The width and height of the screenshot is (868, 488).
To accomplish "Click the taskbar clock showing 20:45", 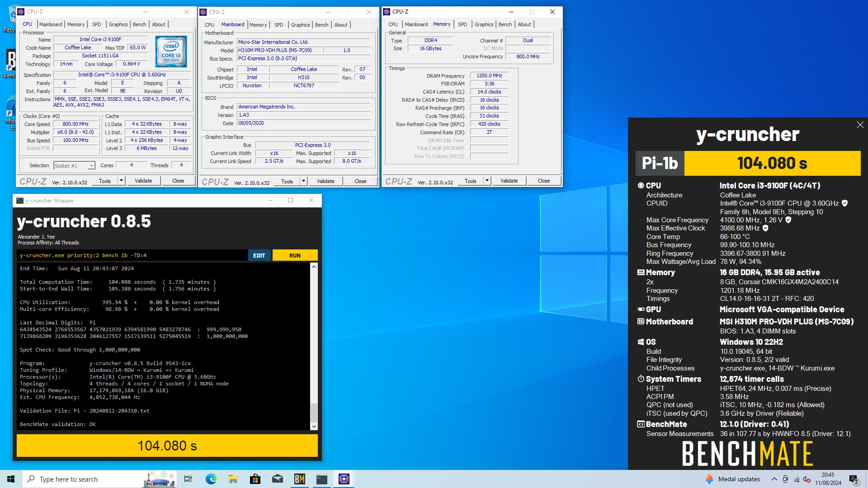I will [x=828, y=479].
